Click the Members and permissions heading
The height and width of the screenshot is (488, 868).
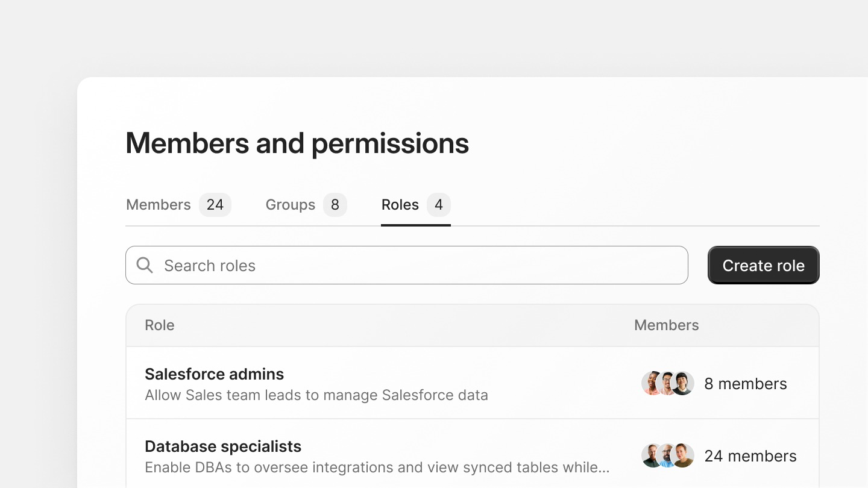pos(297,143)
